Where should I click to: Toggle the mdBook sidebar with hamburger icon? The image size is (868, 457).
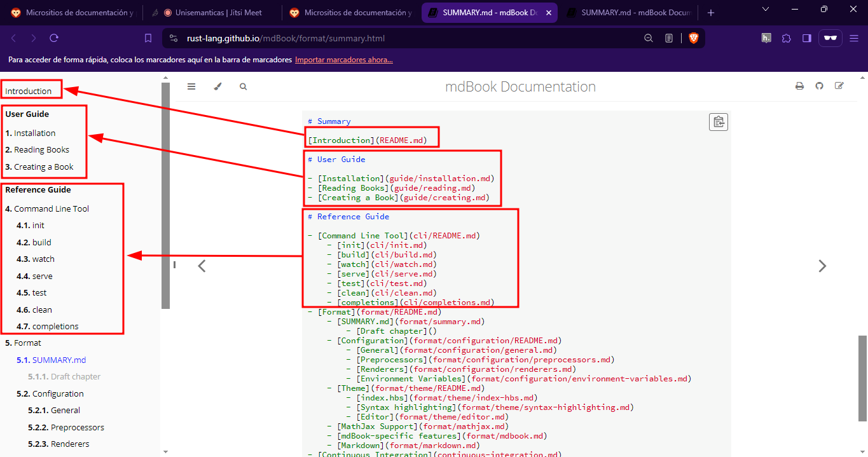click(191, 86)
